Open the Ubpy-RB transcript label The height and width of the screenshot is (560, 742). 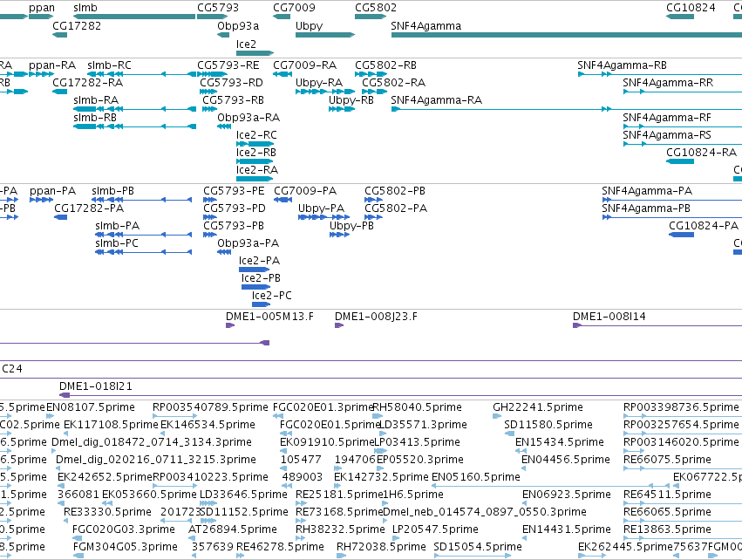[x=351, y=100]
